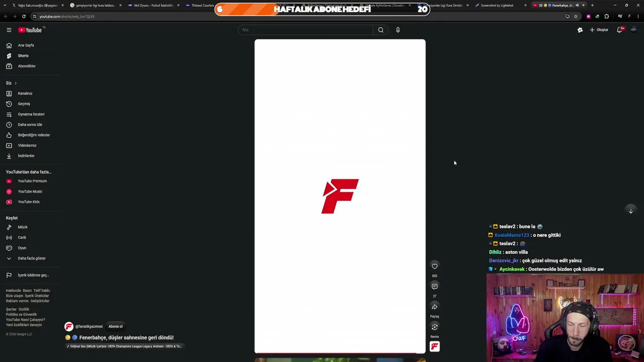This screenshot has height=362, width=644.
Task: Open YouTube Premium link
Action: (x=30, y=181)
